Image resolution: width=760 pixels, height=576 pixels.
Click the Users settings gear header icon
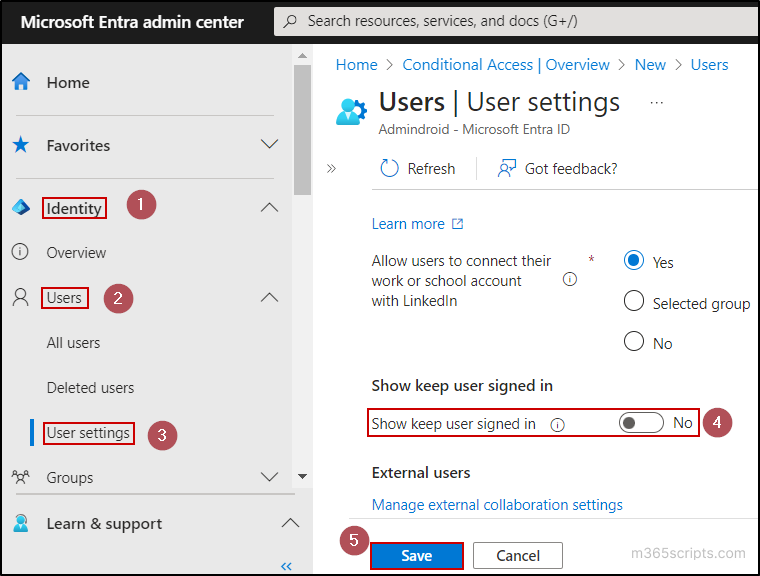click(x=351, y=112)
